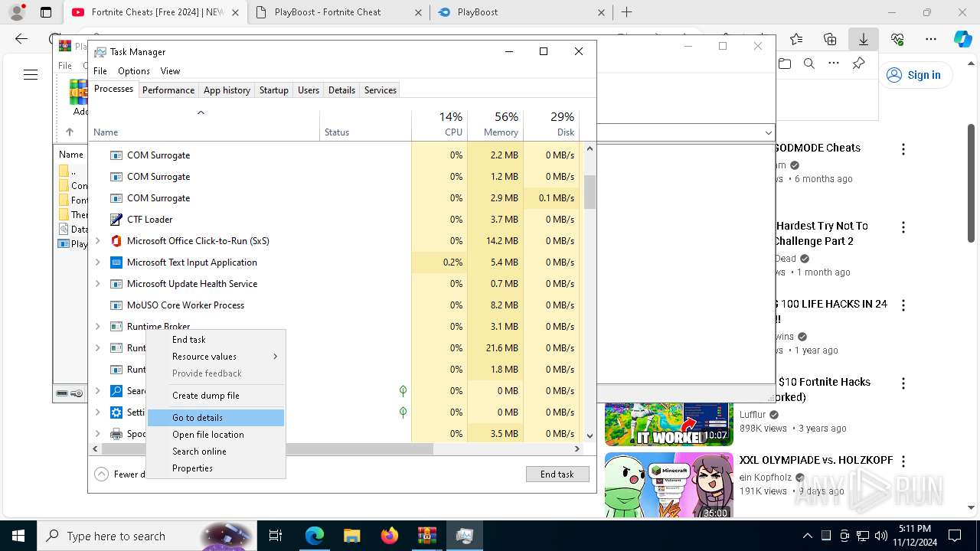980x551 pixels.
Task: Open Task View on taskbar
Action: click(x=276, y=536)
